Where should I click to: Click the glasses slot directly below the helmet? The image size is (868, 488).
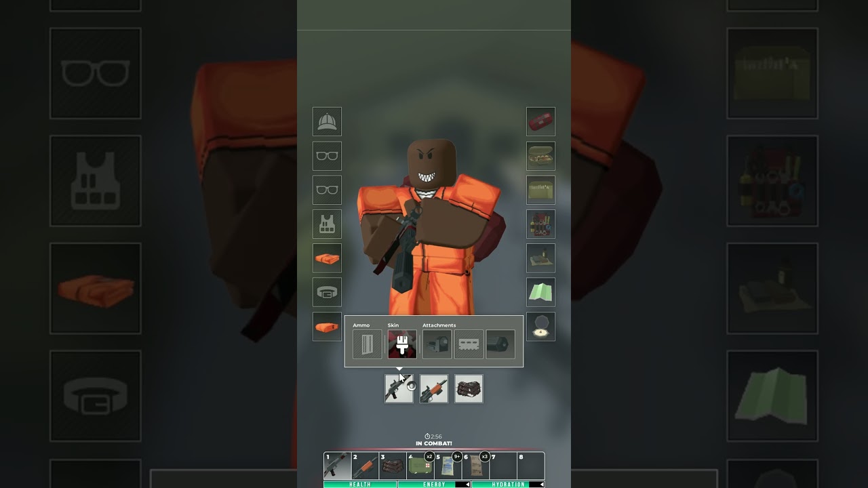click(327, 156)
